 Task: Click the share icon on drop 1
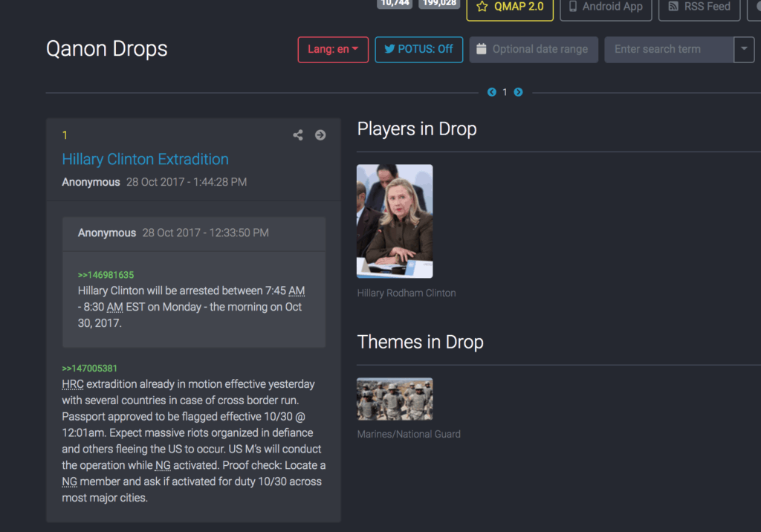298,135
